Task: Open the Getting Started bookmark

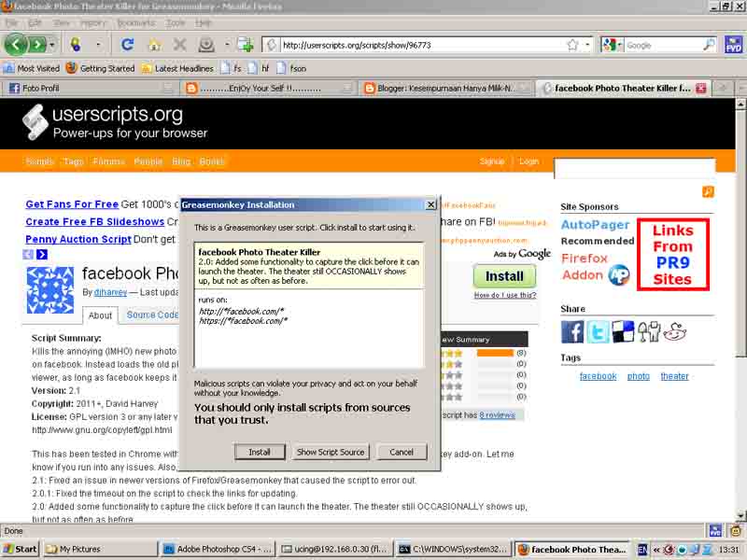Action: [101, 68]
